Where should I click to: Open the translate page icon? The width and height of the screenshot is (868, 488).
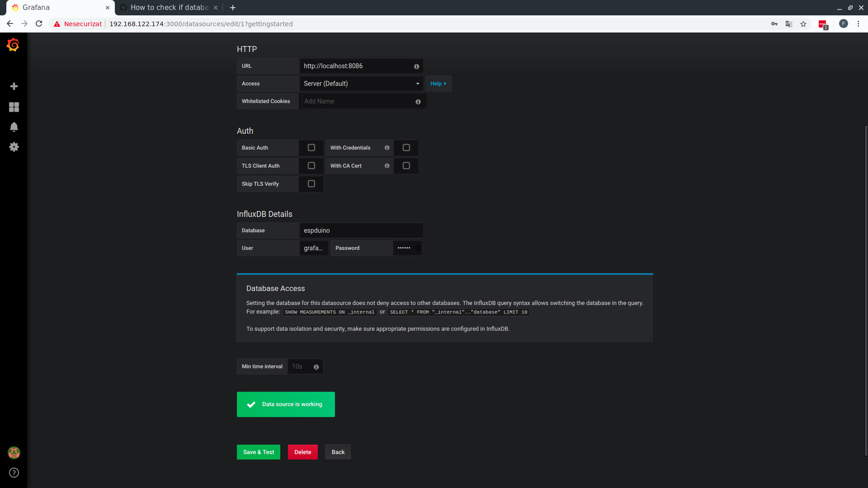coord(789,24)
